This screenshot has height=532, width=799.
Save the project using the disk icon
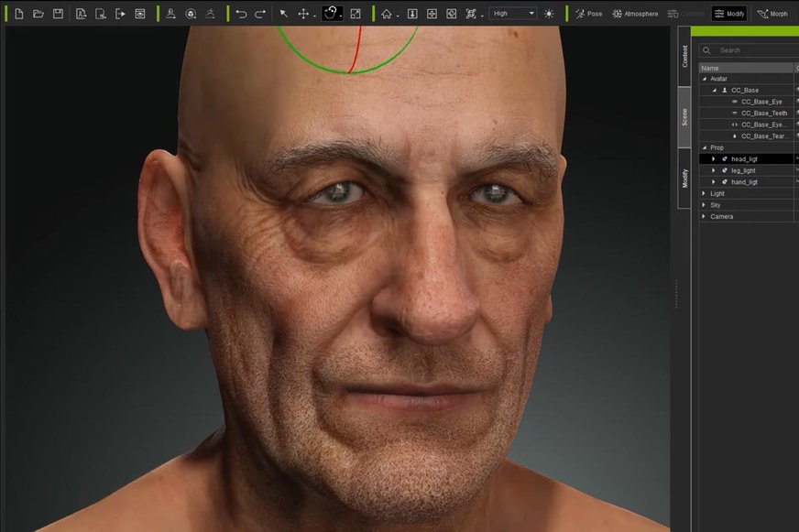58,14
